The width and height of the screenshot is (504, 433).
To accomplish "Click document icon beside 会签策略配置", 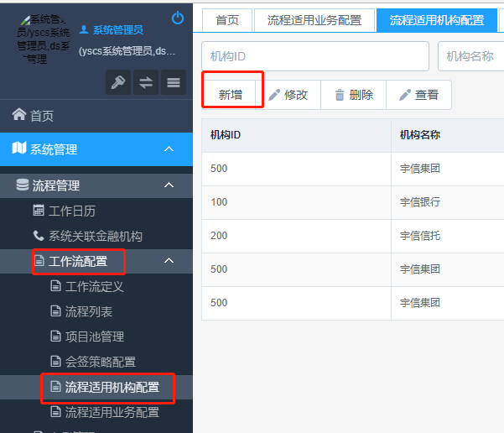I will [x=55, y=361].
